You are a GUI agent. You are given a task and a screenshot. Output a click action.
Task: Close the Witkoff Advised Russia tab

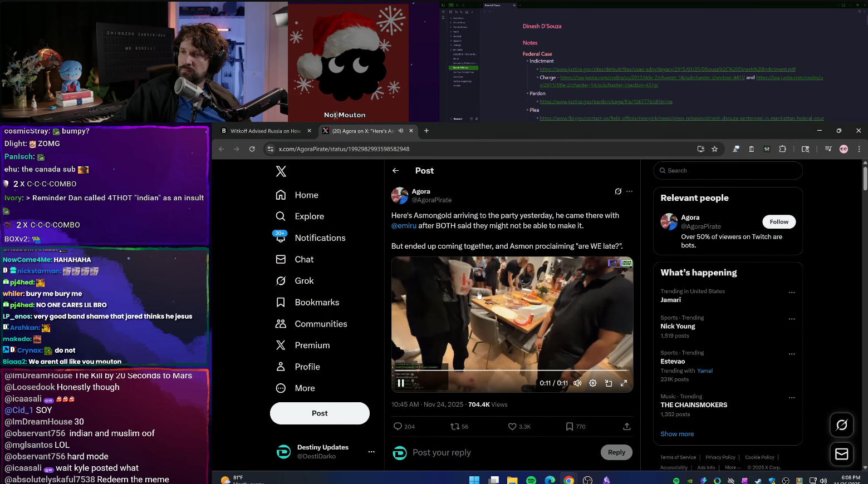pyautogui.click(x=310, y=131)
